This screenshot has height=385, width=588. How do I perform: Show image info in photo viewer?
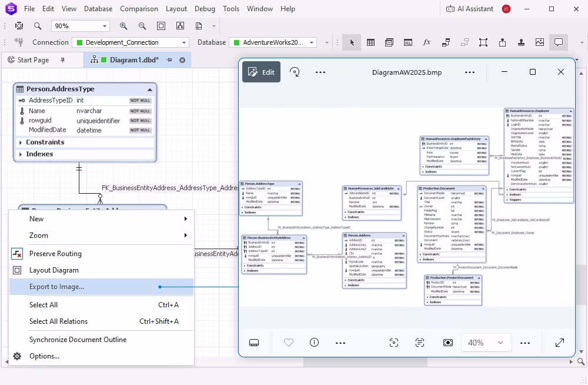314,343
